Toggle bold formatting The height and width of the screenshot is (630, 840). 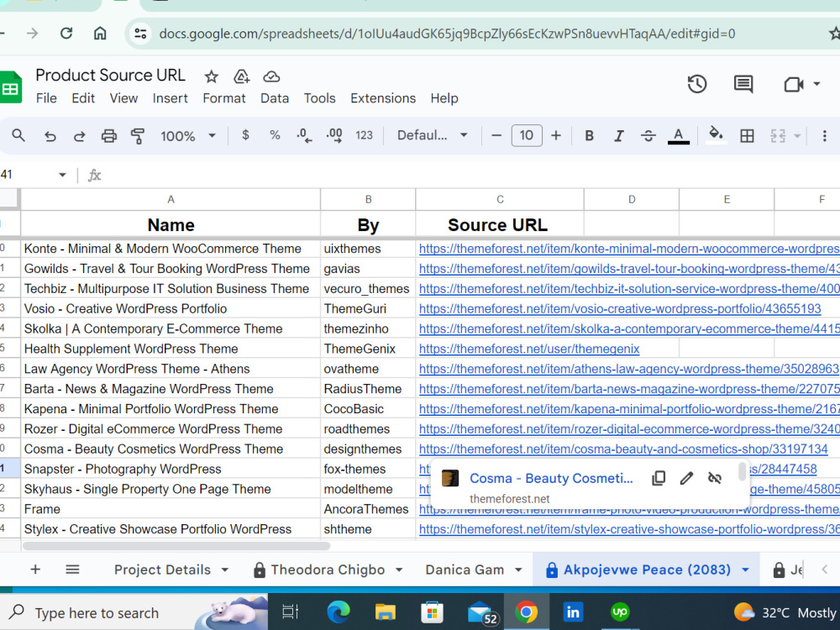pyautogui.click(x=590, y=135)
